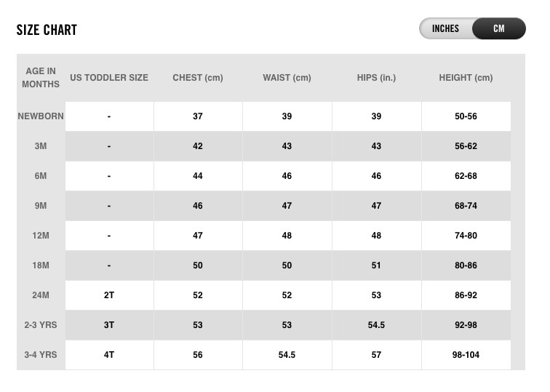Click the 3-4 YRS row label
The height and width of the screenshot is (392, 550).
pos(41,354)
